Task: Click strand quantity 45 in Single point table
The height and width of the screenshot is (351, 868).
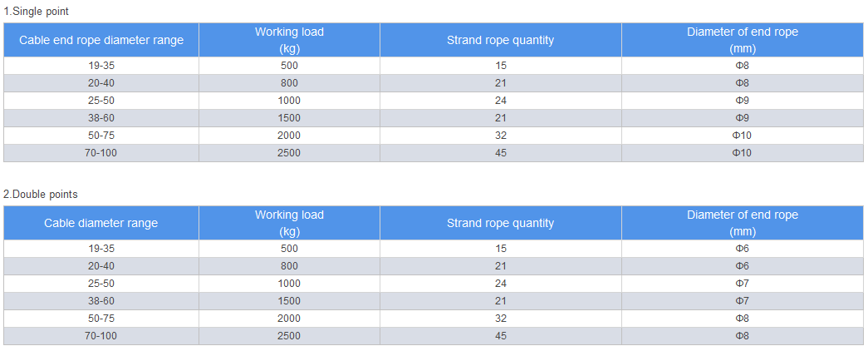Action: pyautogui.click(x=500, y=153)
